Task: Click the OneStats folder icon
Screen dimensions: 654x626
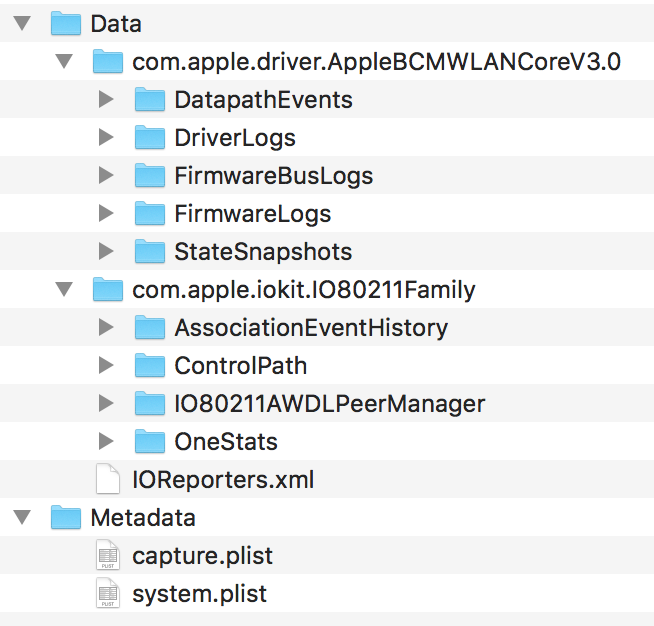Action: 148,442
